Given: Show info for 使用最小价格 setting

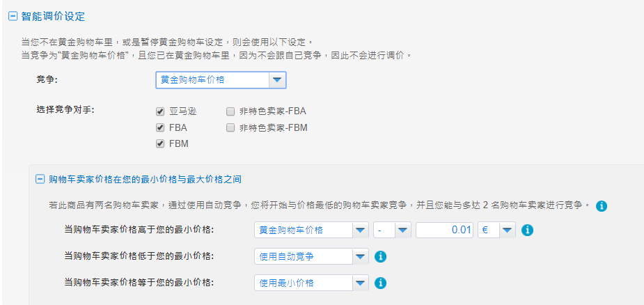Looking at the screenshot, I should pyautogui.click(x=380, y=283).
